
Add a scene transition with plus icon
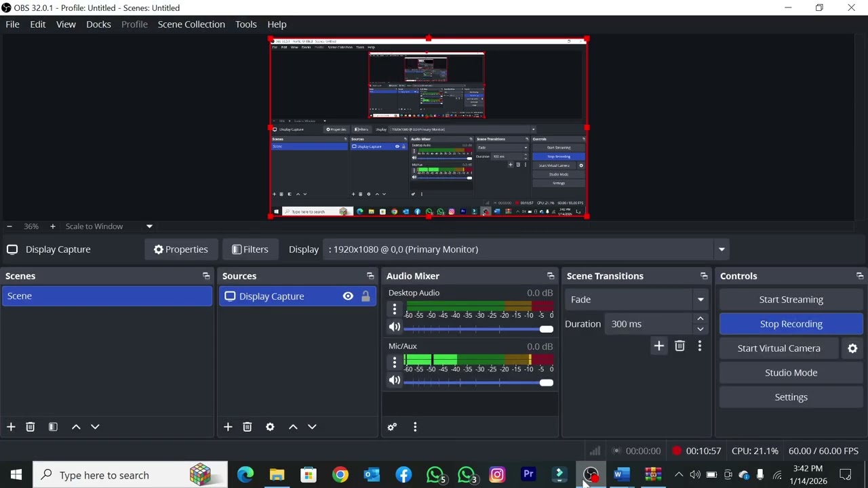658,346
